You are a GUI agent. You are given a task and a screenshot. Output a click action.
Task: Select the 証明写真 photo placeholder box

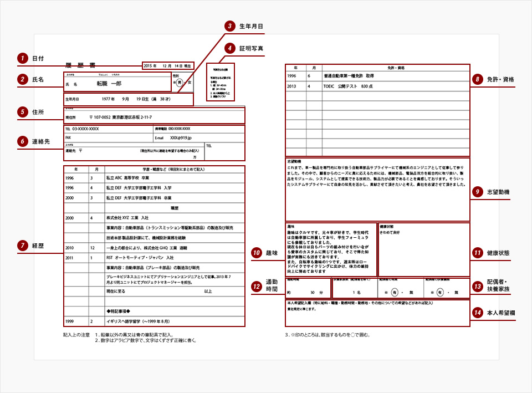tap(220, 81)
